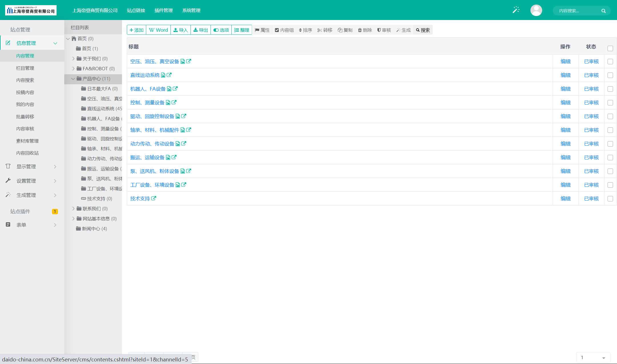Click 编辑 for 泵、送风机、粉体设备 row
The image size is (617, 364).
click(x=566, y=171)
